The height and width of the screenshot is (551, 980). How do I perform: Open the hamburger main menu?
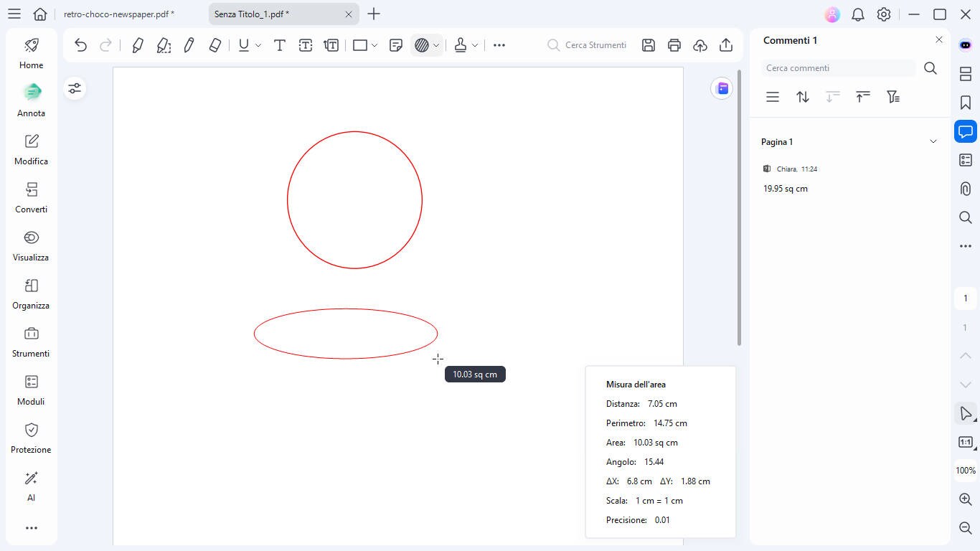(x=14, y=14)
